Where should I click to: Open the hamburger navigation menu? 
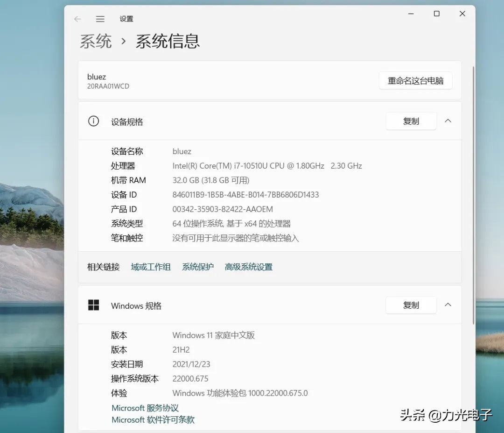(100, 19)
